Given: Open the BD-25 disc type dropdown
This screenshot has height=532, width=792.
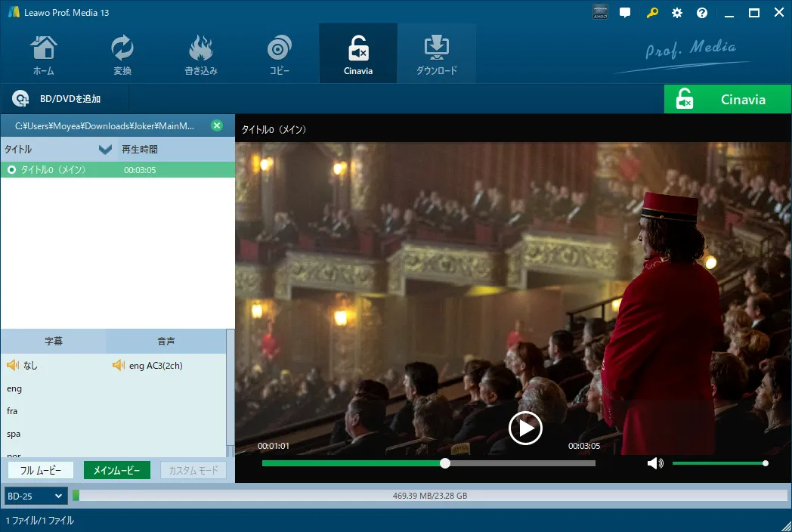Looking at the screenshot, I should click(36, 496).
